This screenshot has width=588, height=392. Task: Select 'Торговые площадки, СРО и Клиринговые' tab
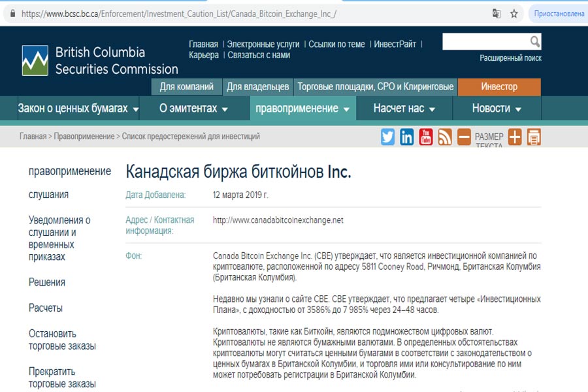tap(376, 87)
